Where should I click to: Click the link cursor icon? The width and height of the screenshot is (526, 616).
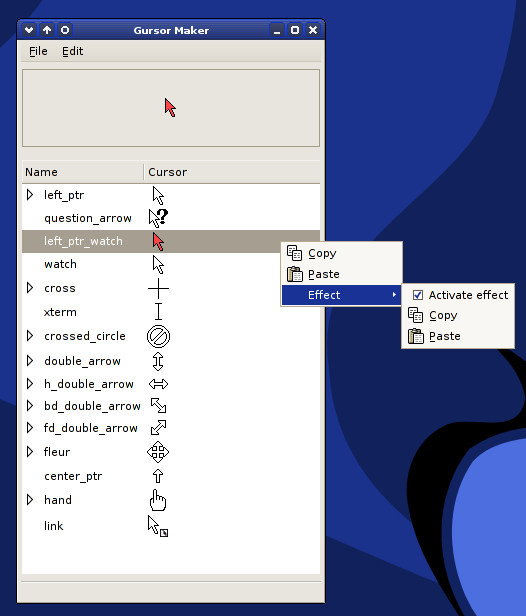click(158, 526)
